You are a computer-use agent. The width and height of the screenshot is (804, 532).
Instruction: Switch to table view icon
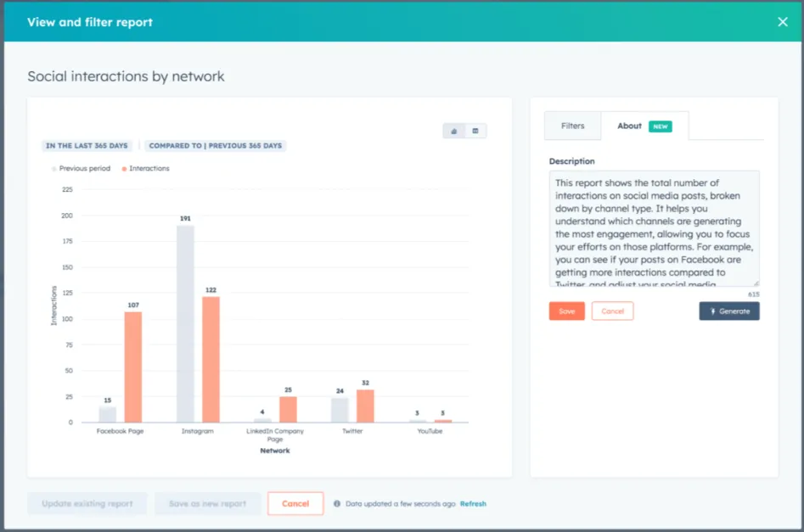[x=475, y=132]
